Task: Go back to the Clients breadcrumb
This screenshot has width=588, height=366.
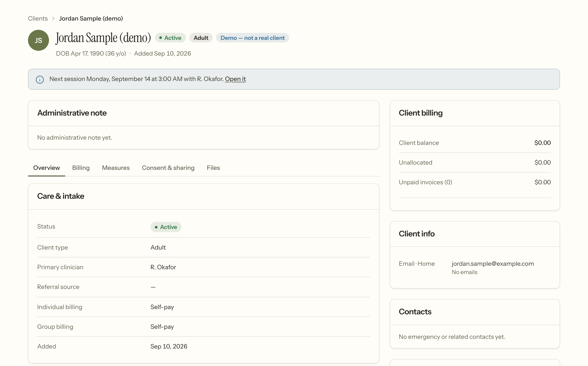Action: (x=38, y=18)
